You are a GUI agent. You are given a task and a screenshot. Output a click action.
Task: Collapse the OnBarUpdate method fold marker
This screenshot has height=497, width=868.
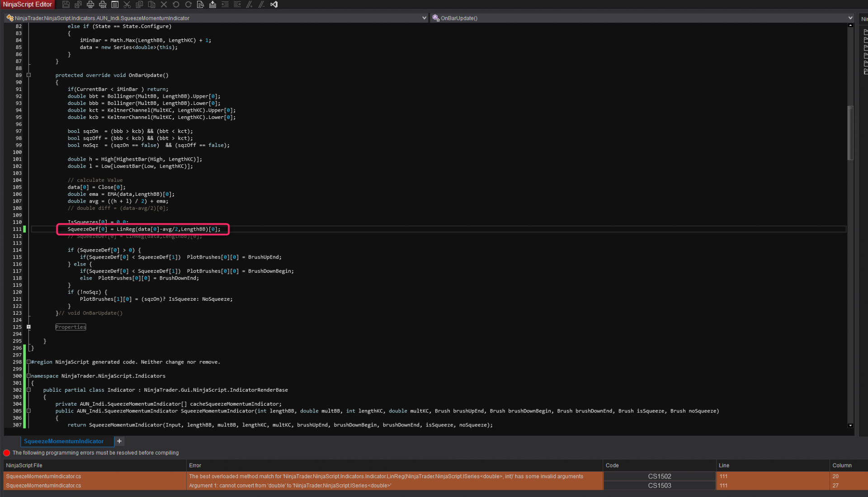point(28,75)
